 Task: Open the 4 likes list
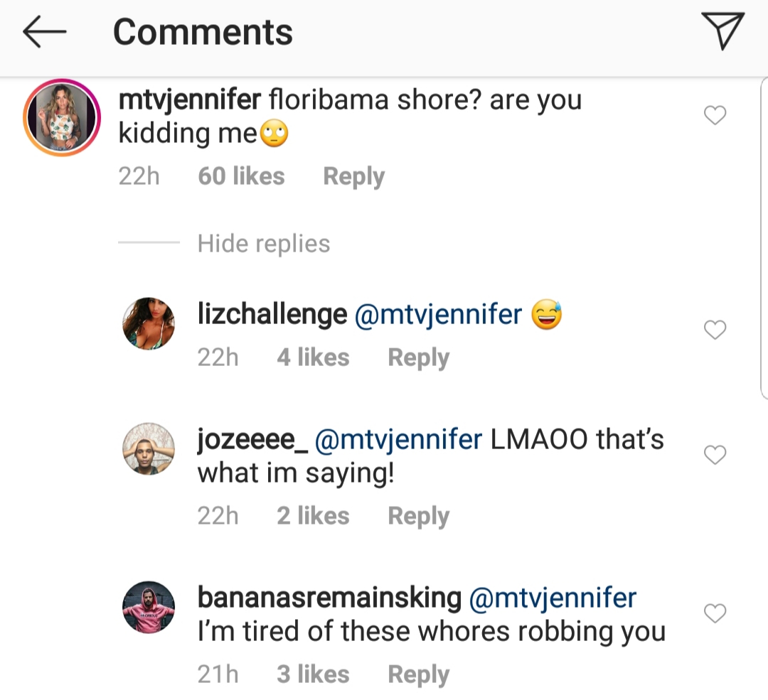click(x=313, y=357)
